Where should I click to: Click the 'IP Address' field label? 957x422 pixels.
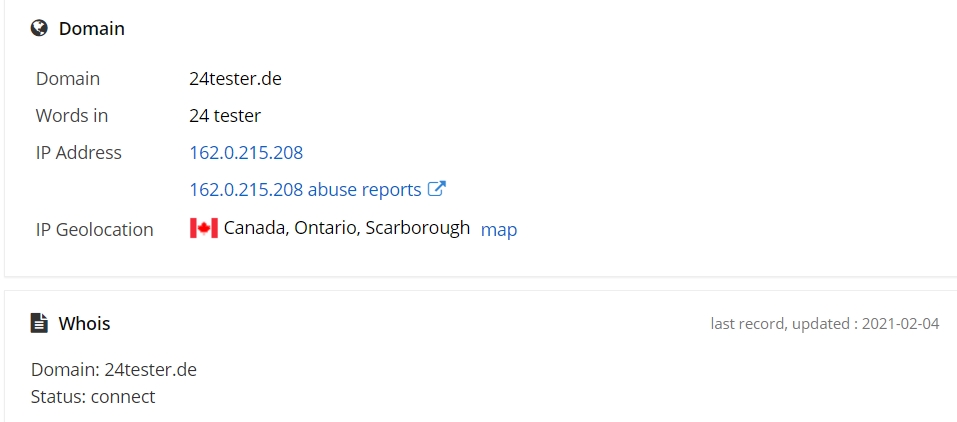tap(79, 152)
